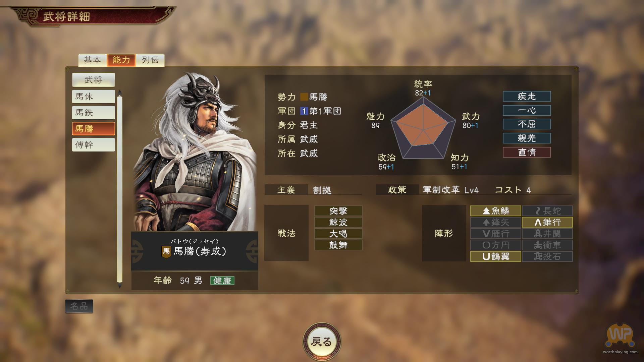The height and width of the screenshot is (362, 644).
Task: Click the 直情 trait button
Action: tap(527, 152)
